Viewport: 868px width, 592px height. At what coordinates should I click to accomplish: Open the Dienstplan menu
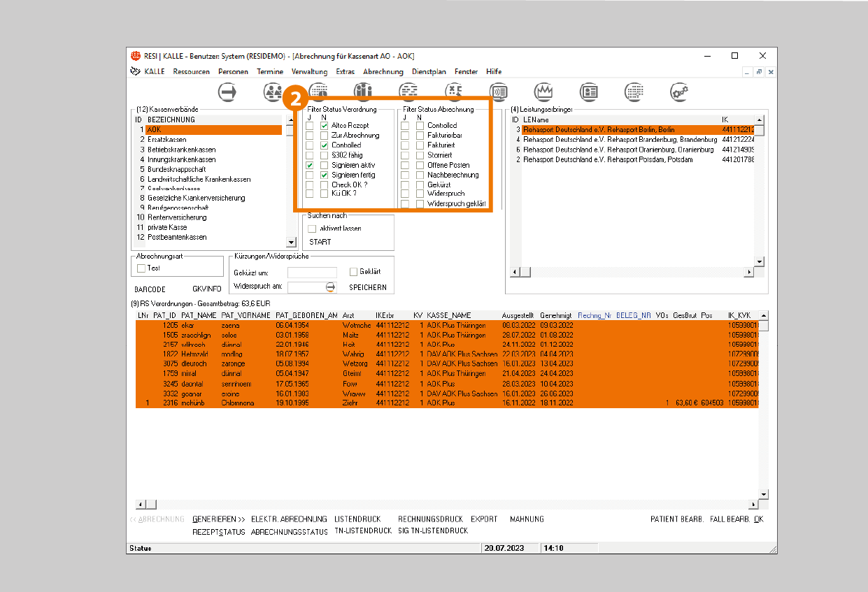click(x=429, y=71)
